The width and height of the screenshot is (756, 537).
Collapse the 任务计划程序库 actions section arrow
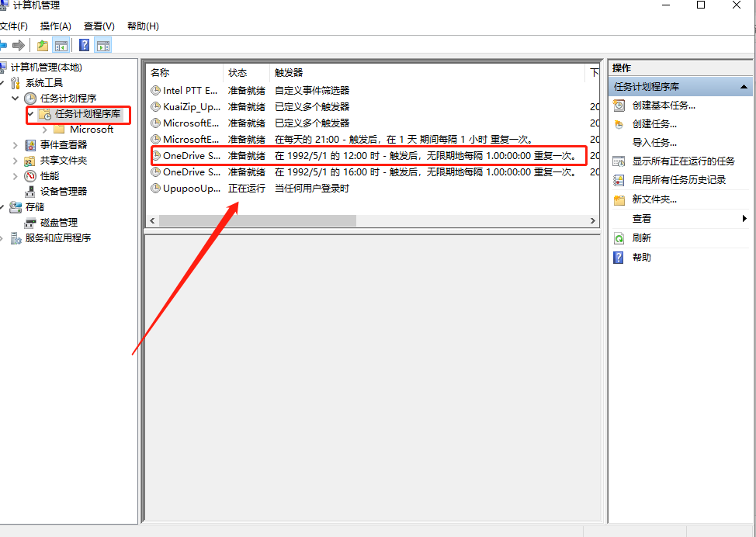[x=744, y=87]
